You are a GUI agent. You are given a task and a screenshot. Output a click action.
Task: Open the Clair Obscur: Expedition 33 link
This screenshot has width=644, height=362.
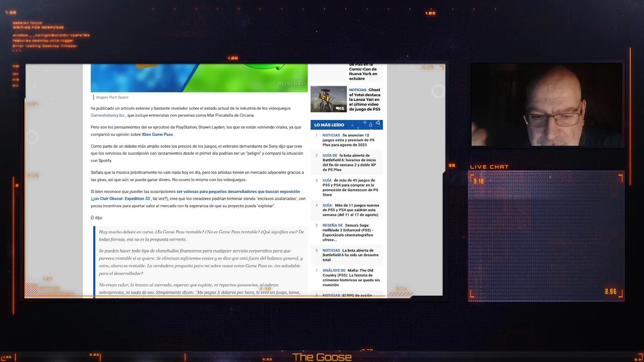tap(121, 199)
